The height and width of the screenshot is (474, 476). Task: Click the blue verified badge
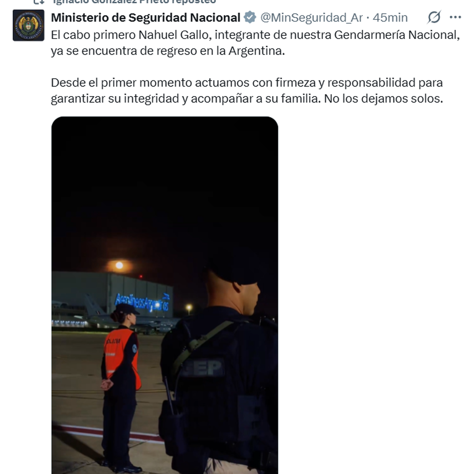[x=250, y=17]
